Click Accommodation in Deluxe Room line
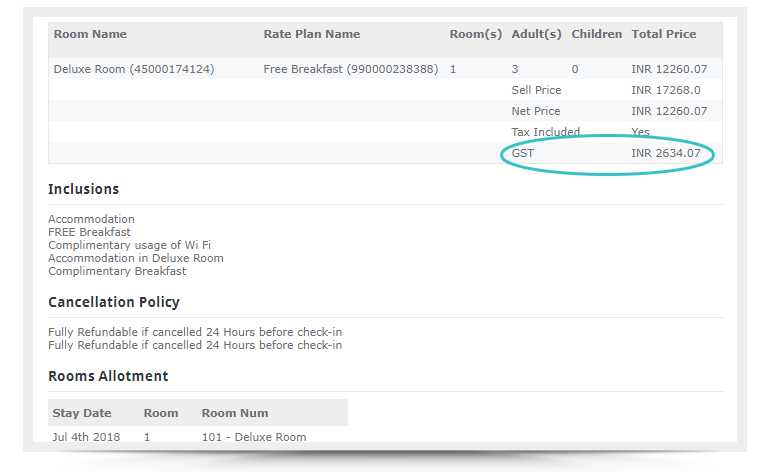 point(136,258)
